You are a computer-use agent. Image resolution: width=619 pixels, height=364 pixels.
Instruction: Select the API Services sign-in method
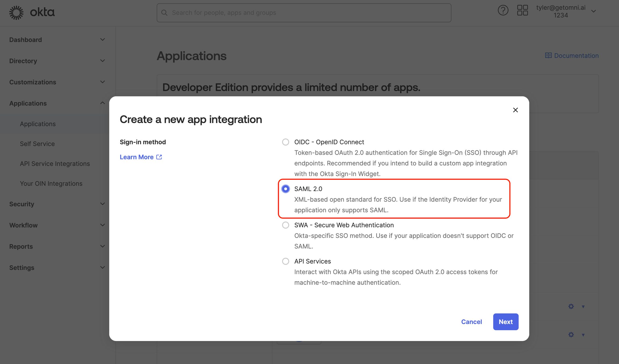[x=285, y=261]
